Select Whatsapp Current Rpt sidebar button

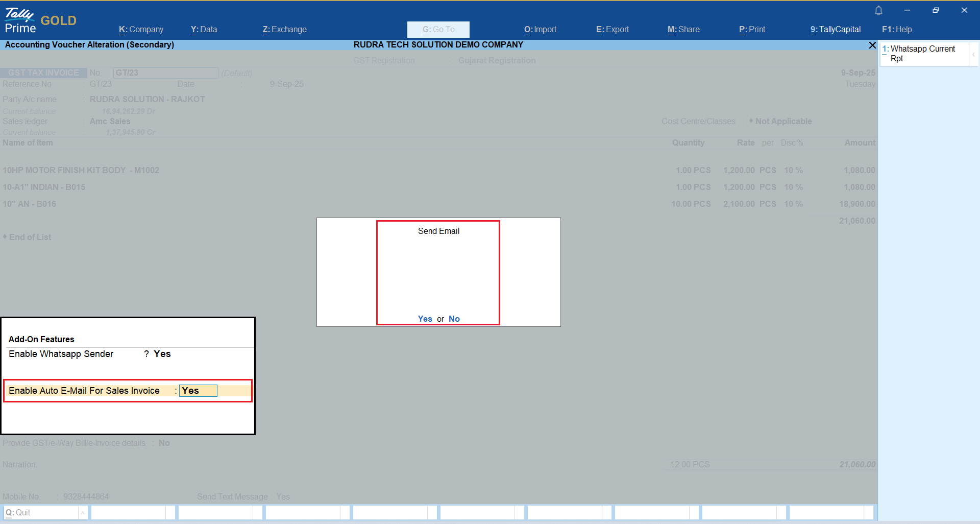(923, 54)
